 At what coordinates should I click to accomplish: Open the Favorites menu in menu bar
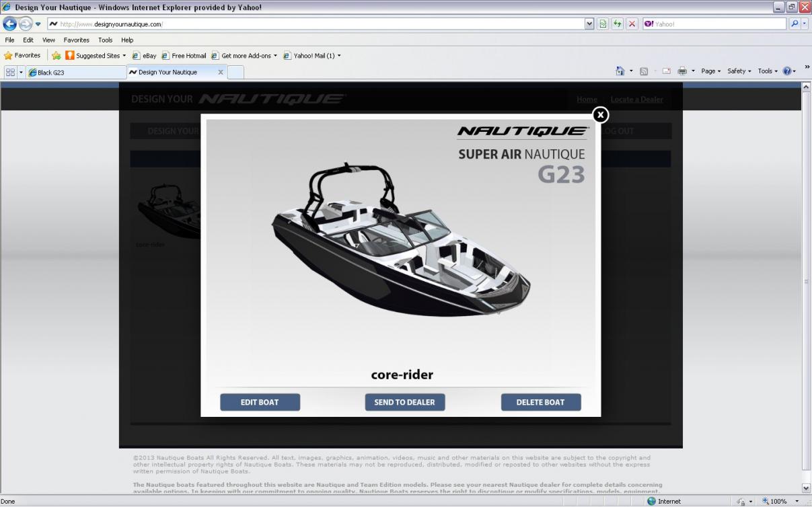pyautogui.click(x=77, y=40)
